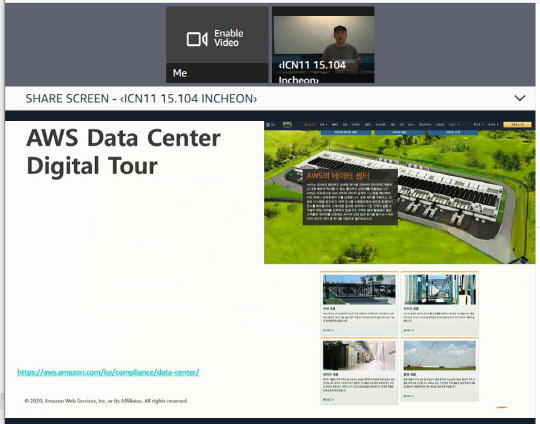
Task: Collapse the Share Screen panel with the chevron
Action: [x=520, y=98]
